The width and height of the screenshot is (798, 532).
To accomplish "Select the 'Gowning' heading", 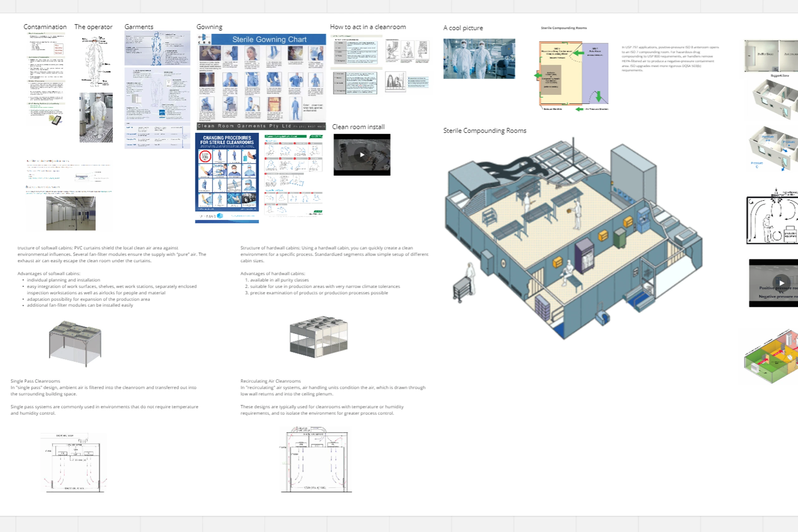I will (x=209, y=27).
